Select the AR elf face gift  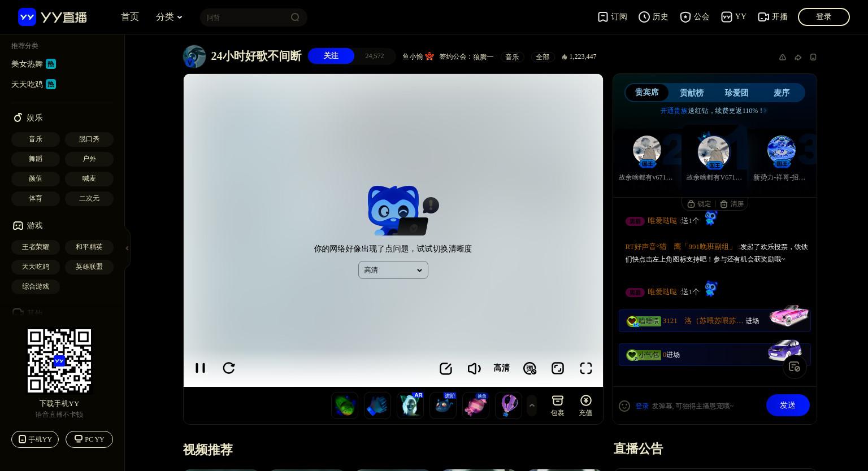(410, 405)
